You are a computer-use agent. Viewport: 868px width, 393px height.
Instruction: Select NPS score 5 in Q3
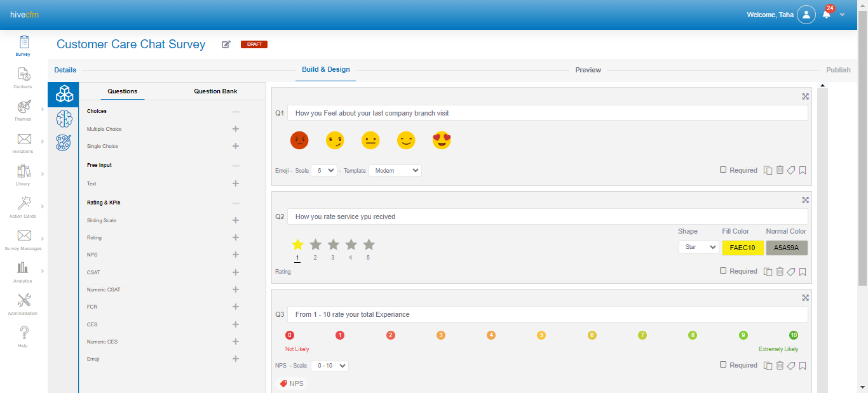point(541,335)
